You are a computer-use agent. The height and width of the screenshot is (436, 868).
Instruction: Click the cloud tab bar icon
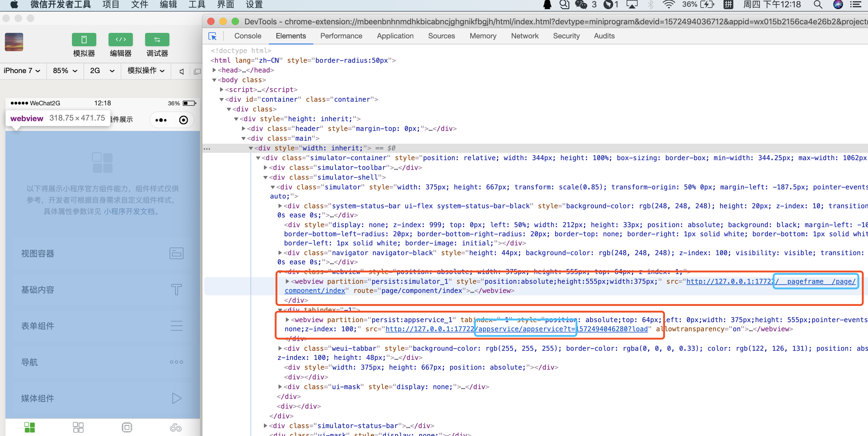coord(176,427)
